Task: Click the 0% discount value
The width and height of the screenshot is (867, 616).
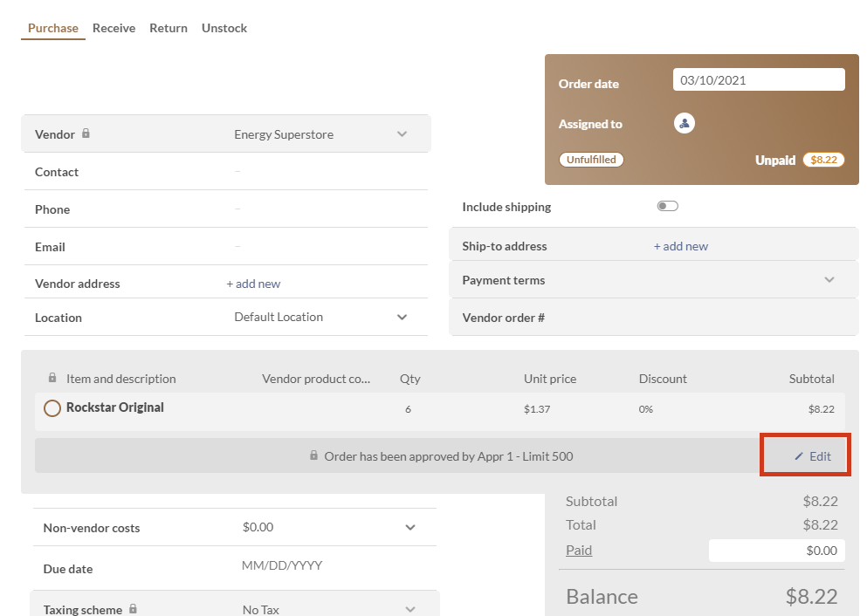Action: [646, 409]
